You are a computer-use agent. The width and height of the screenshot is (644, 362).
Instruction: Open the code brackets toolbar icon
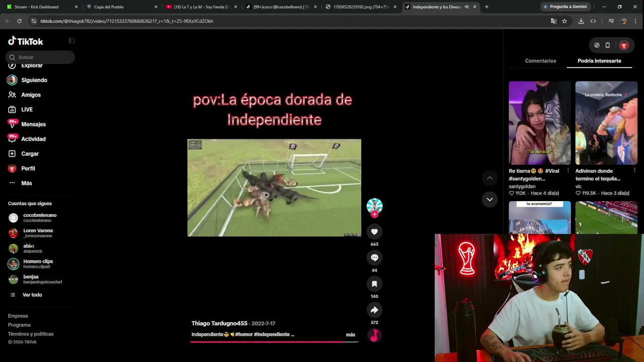(593, 21)
